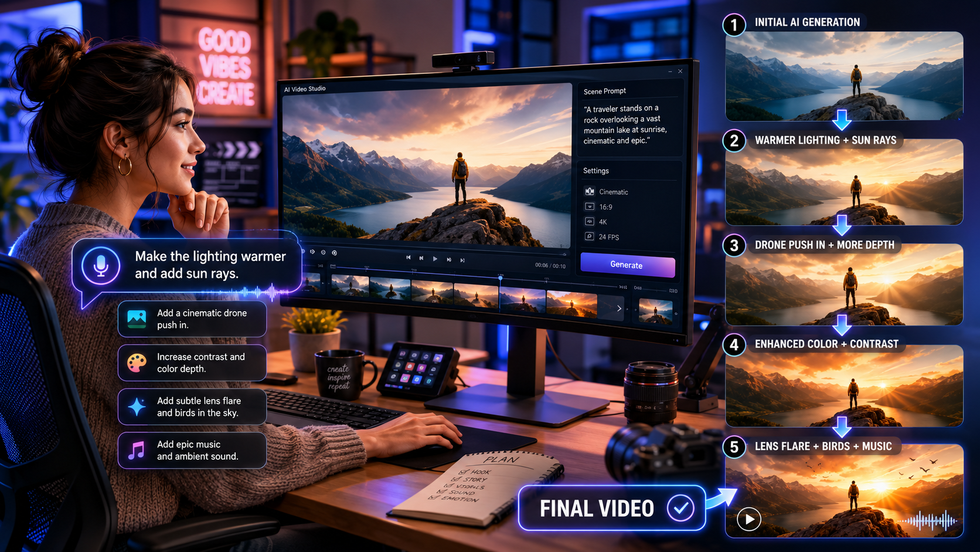Click the main video preview in AI Video Studio
The height and width of the screenshot is (552, 980).
tap(427, 167)
